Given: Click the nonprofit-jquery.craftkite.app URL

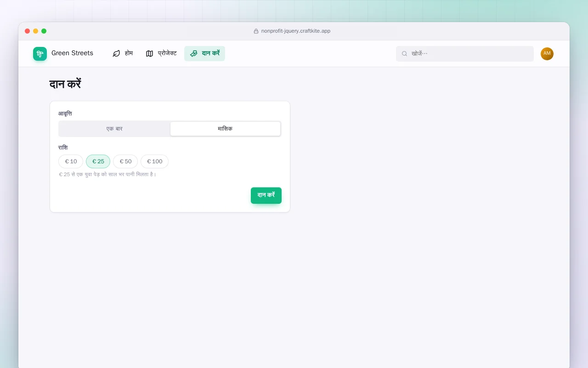Looking at the screenshot, I should coord(296,31).
